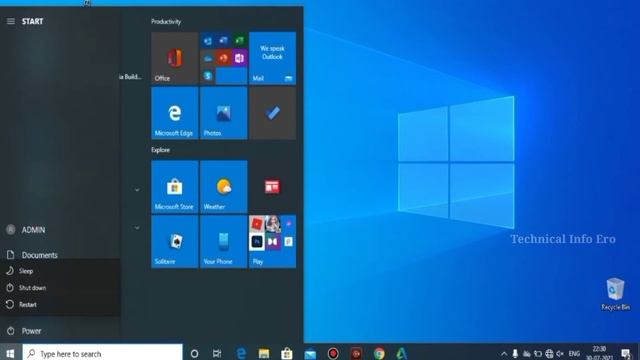Show hidden system tray icons
This screenshot has width=640, height=360.
click(x=504, y=354)
